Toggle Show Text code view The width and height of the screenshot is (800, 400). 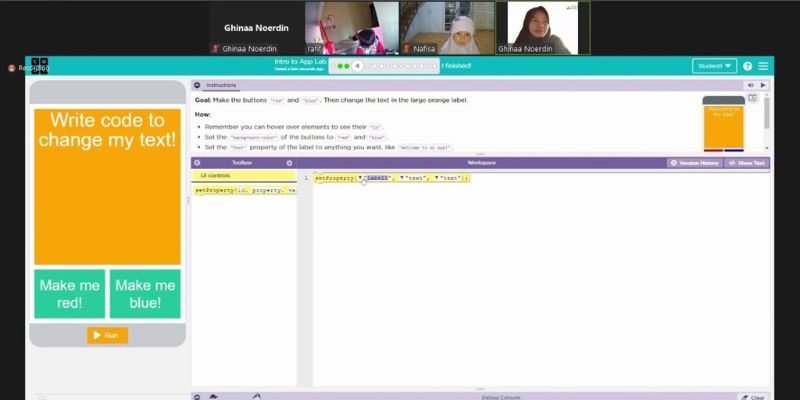pos(746,162)
